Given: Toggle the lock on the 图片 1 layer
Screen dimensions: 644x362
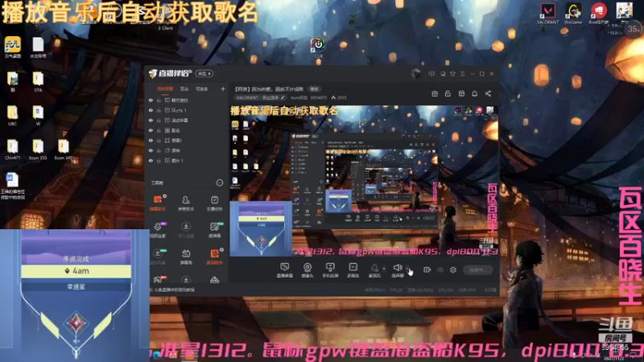Looking at the screenshot, I should pos(159,160).
